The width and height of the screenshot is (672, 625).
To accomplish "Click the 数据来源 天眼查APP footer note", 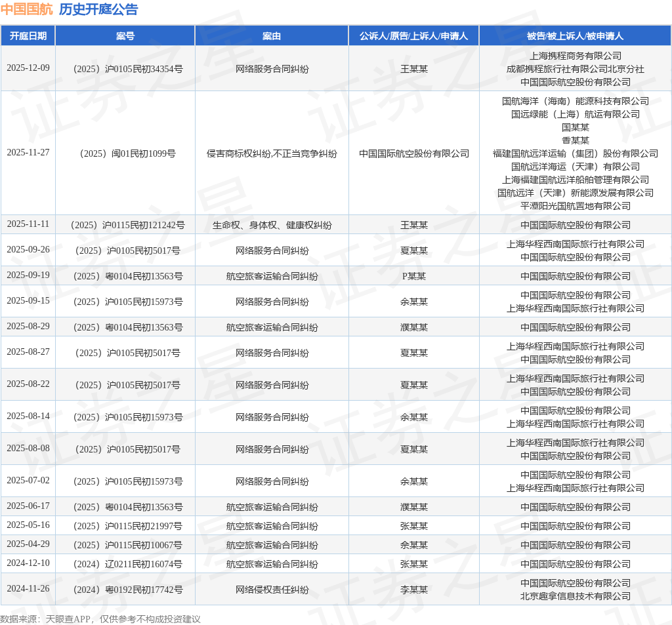I will click(x=100, y=619).
